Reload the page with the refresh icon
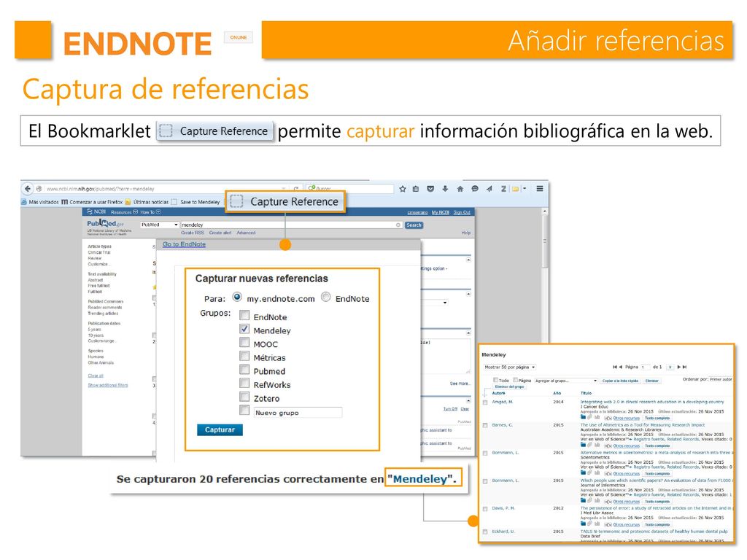 click(296, 189)
